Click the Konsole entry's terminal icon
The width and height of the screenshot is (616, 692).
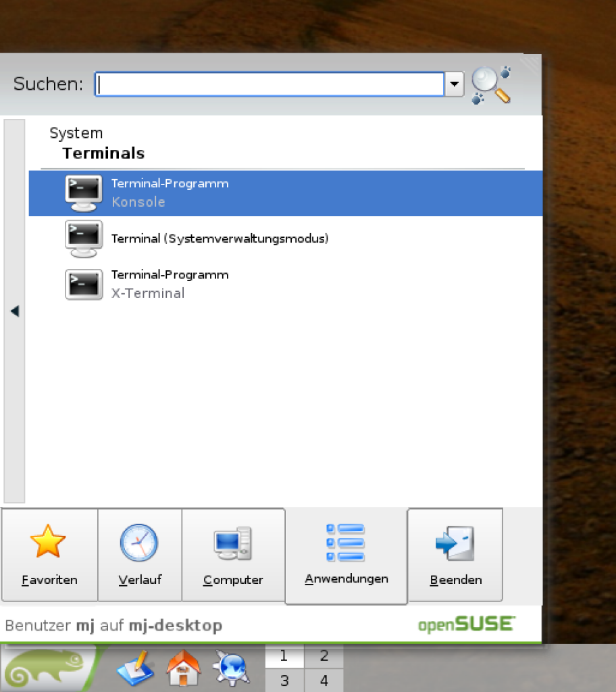(x=83, y=194)
